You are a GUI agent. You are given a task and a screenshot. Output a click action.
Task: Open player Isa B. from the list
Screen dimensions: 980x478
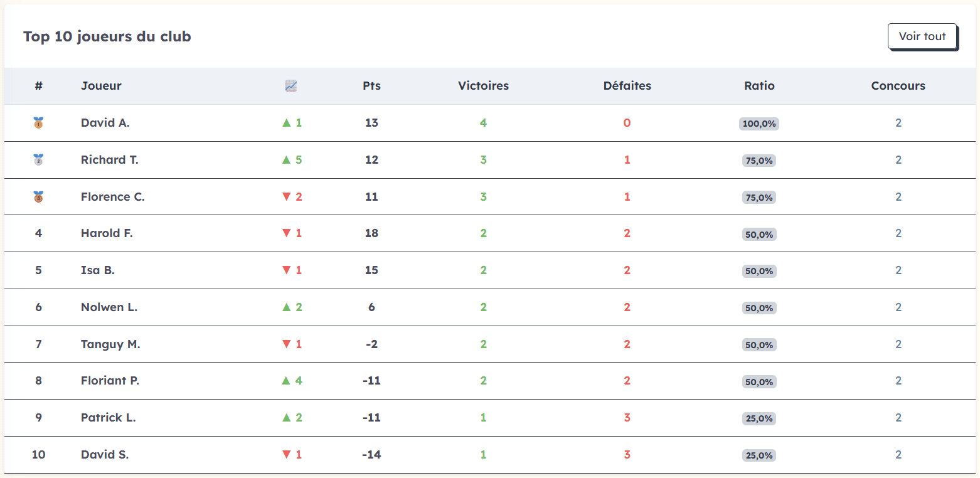point(98,270)
